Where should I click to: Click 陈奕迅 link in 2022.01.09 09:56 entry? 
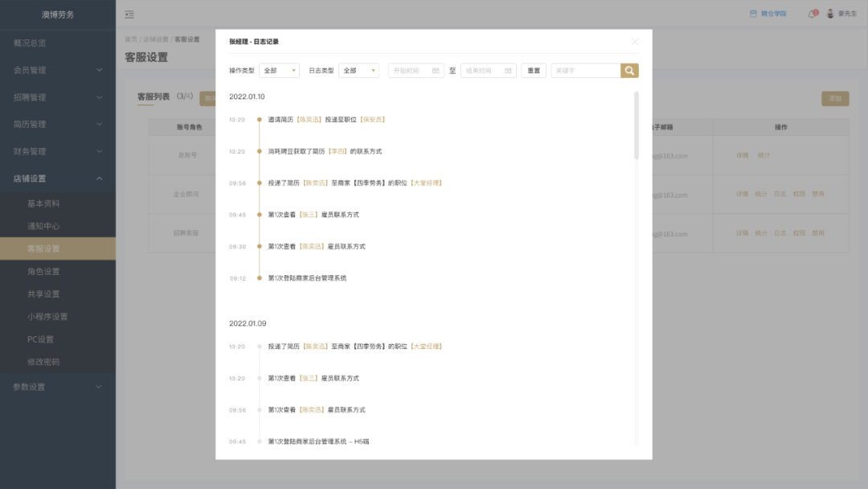pyautogui.click(x=312, y=410)
